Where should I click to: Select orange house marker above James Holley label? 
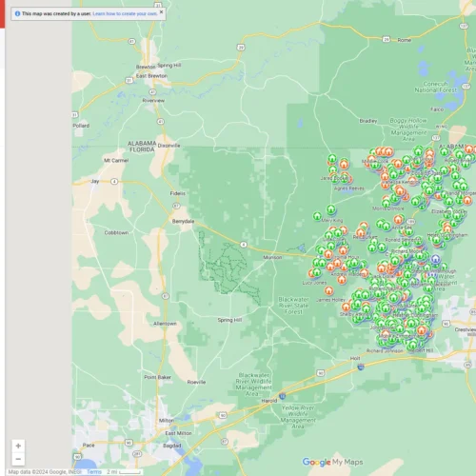pos(329,290)
